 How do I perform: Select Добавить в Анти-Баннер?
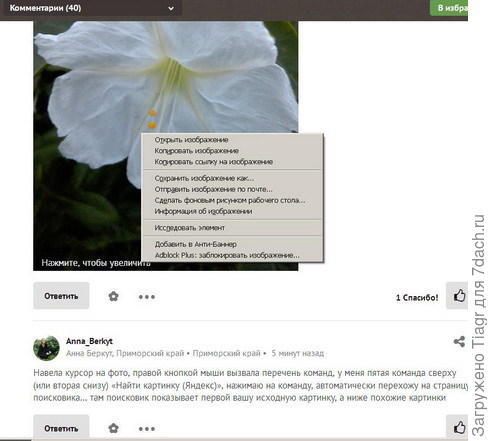tap(196, 244)
